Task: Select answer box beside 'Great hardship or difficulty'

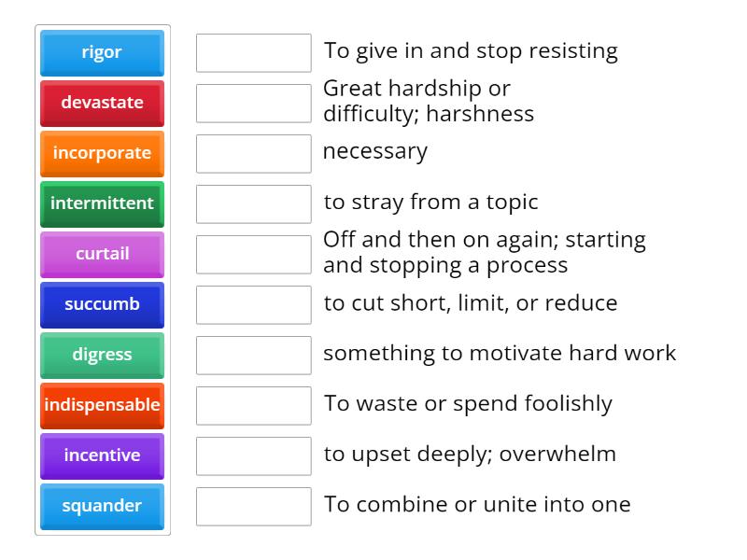Action: [253, 104]
